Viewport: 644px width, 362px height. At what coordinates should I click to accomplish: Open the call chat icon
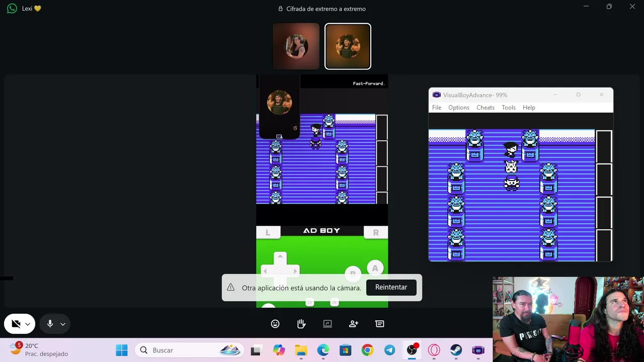(x=380, y=324)
